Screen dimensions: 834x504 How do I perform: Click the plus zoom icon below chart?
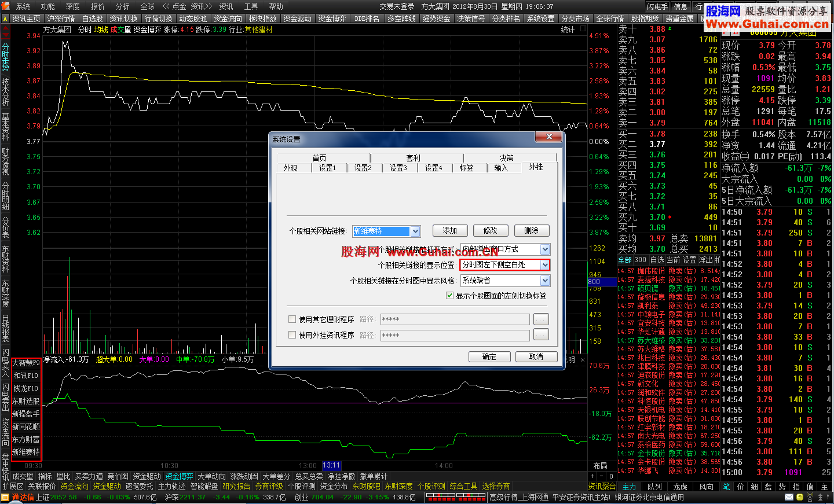coord(592,476)
